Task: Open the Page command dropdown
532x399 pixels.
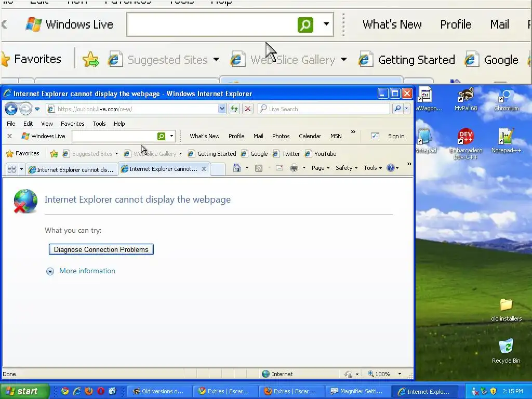Action: (x=320, y=168)
